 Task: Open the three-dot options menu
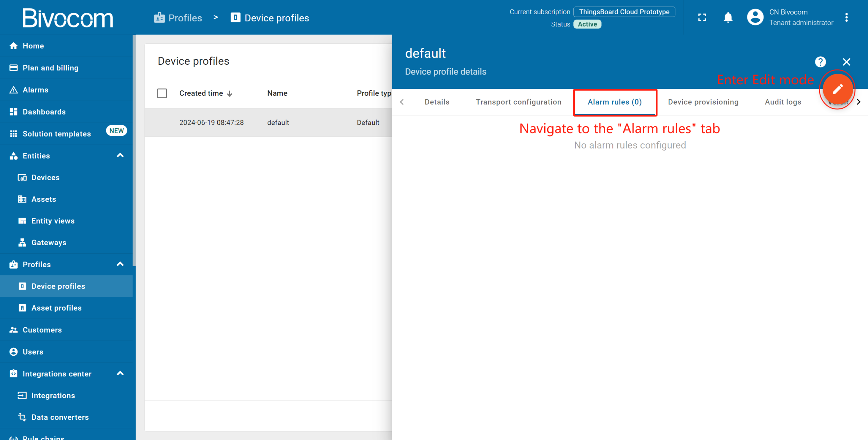tap(846, 18)
